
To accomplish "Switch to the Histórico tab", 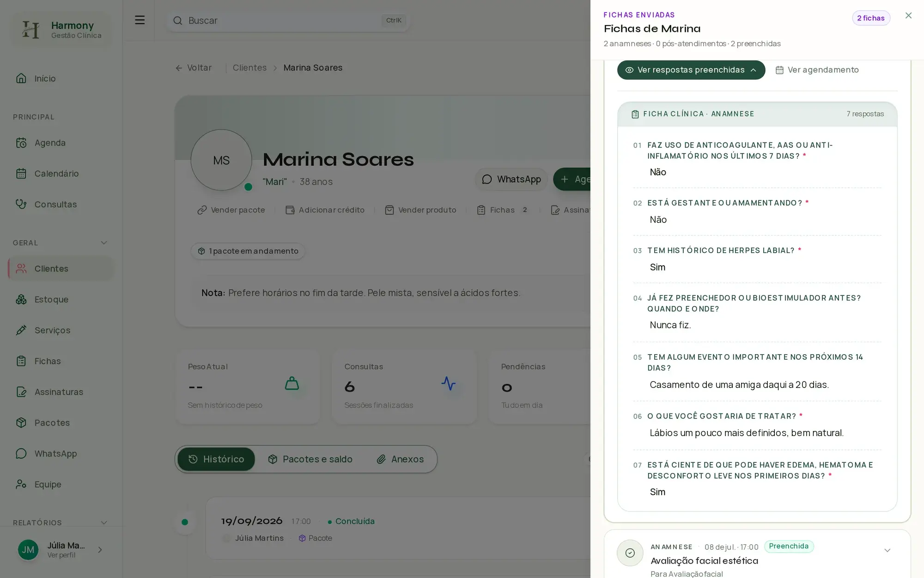I will click(x=216, y=459).
